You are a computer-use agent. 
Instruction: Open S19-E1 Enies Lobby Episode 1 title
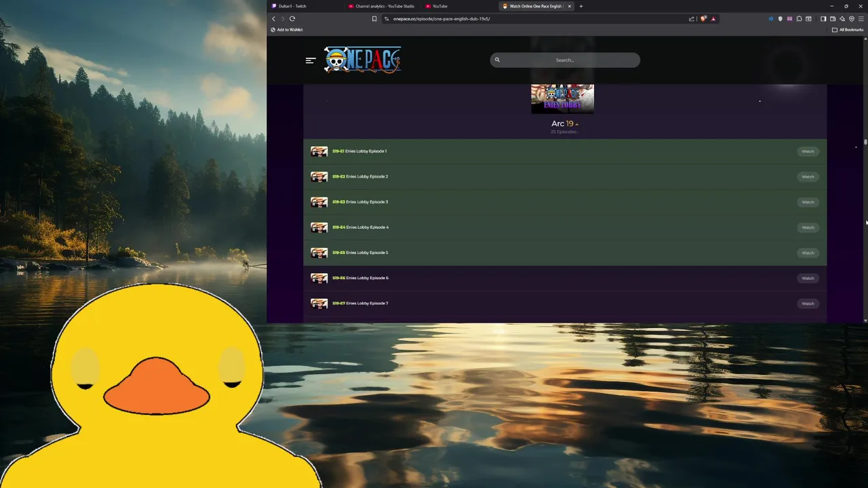(359, 151)
